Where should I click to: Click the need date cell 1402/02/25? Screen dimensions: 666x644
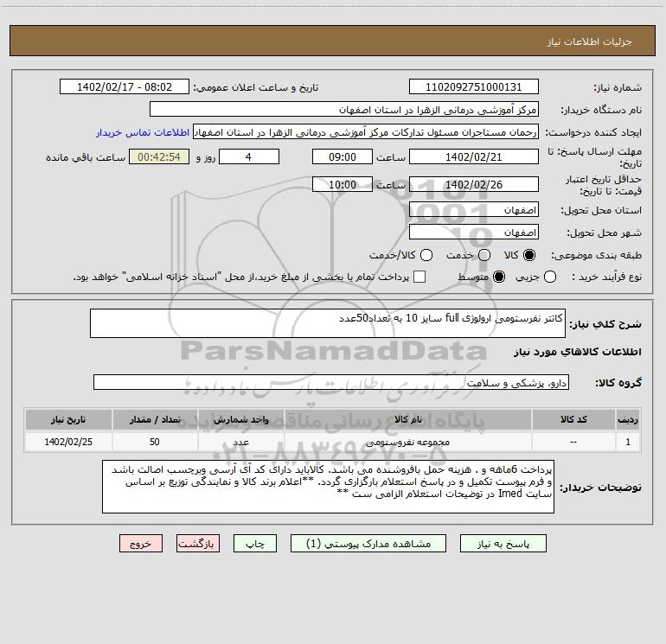pyautogui.click(x=68, y=442)
